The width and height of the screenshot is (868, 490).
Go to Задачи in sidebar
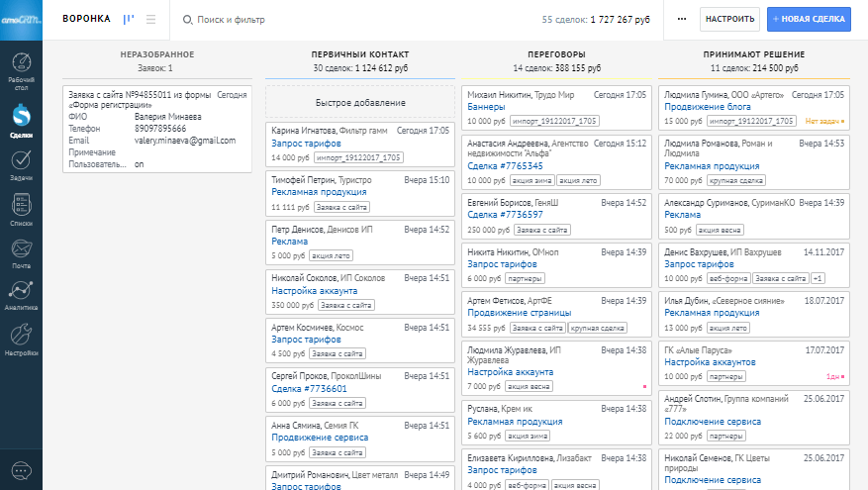[x=21, y=165]
